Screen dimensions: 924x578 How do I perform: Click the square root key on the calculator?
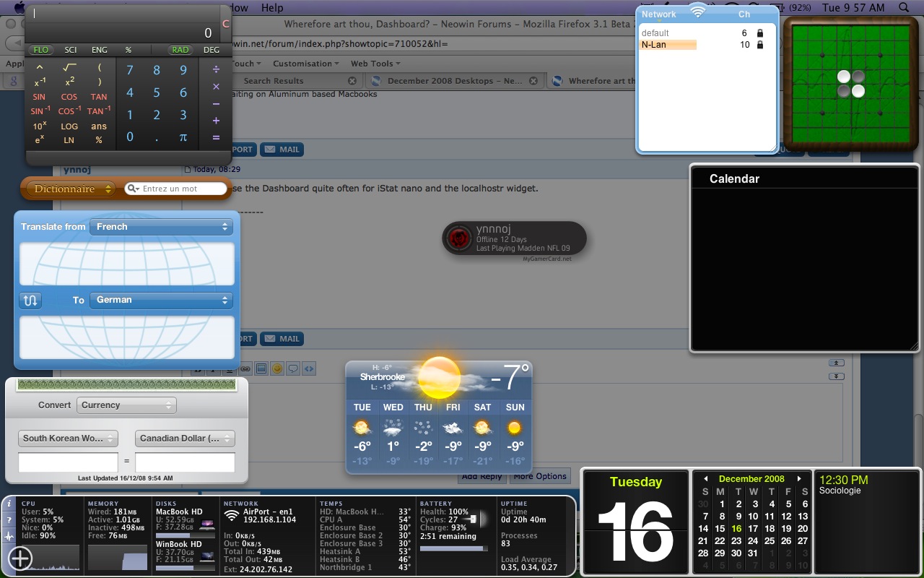(x=69, y=68)
